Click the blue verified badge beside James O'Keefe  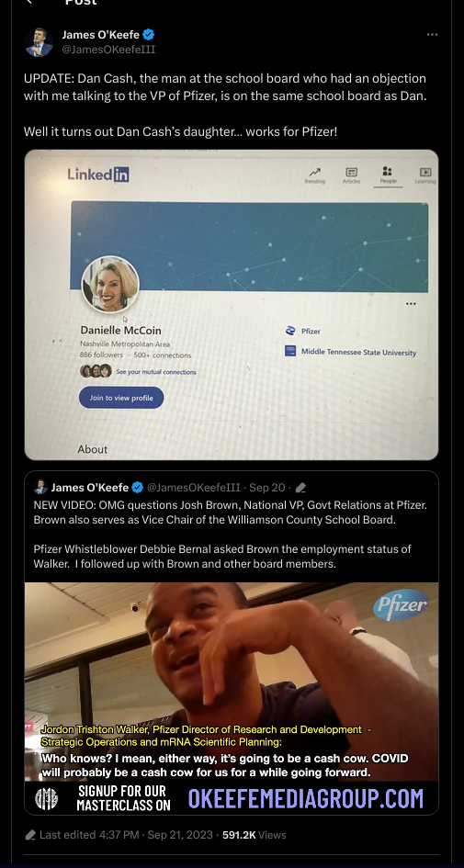(x=149, y=34)
